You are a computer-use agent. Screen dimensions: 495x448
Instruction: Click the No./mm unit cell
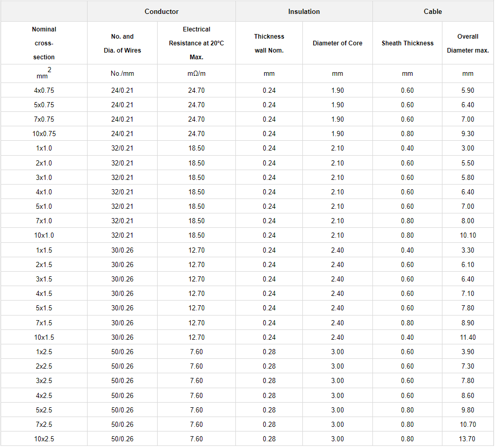[122, 74]
